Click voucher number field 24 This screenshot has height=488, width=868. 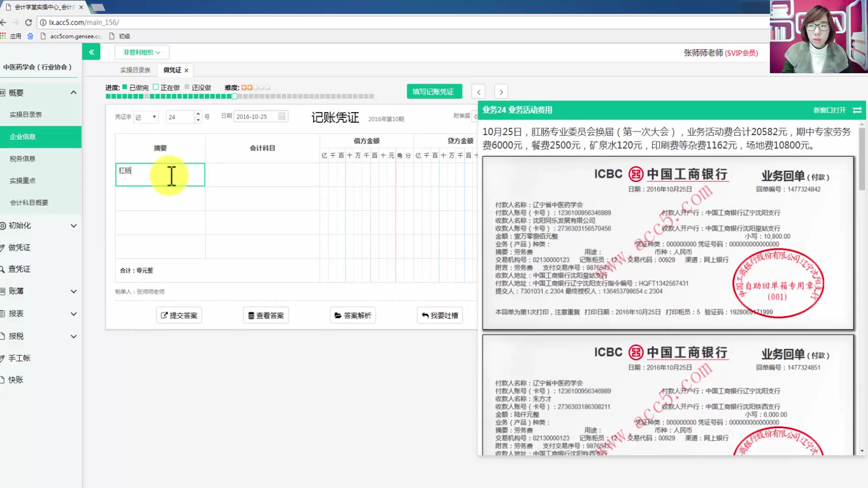point(180,117)
